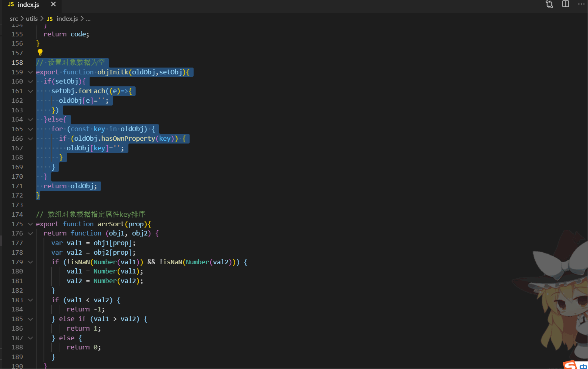
Task: Click line number 174
Action: 17,214
